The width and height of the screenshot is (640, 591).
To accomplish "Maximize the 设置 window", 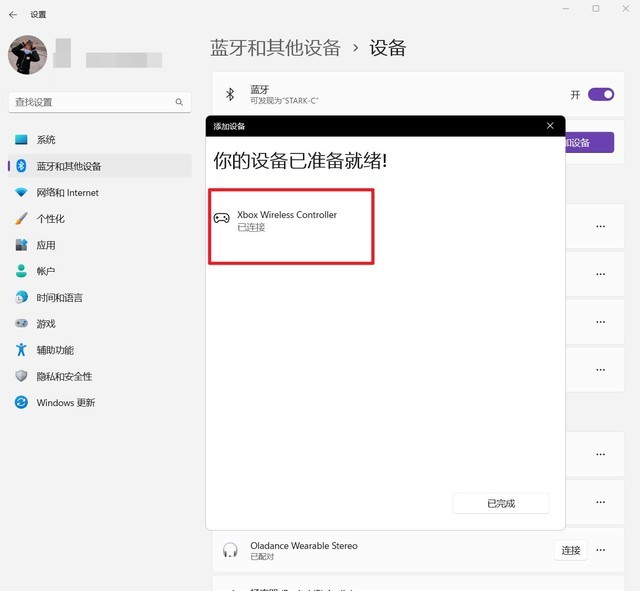I will (x=596, y=9).
